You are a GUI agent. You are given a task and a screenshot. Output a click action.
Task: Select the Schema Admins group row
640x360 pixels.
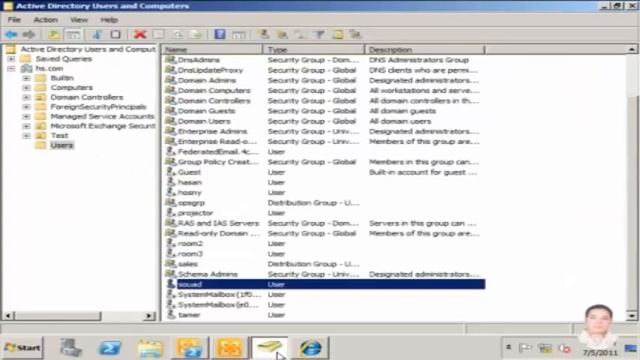(324, 274)
